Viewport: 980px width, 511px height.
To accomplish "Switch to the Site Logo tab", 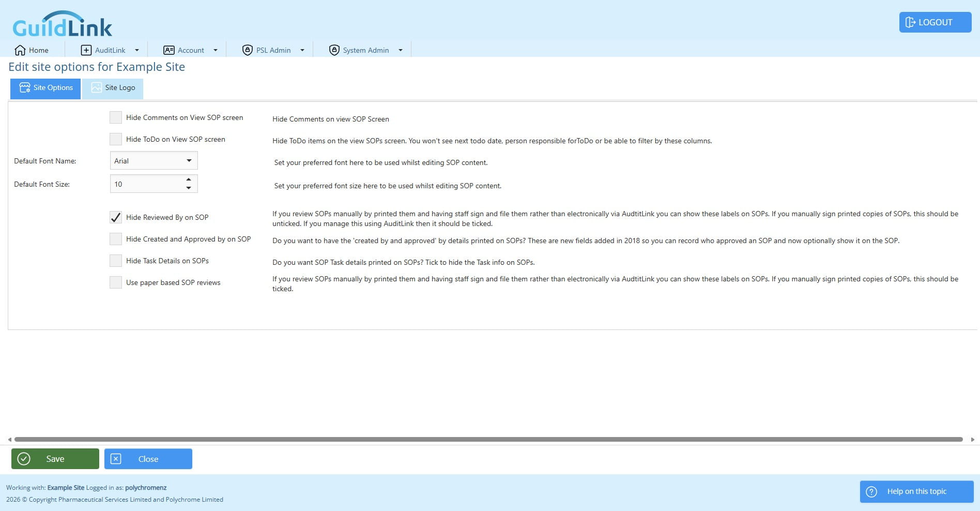I will (113, 88).
